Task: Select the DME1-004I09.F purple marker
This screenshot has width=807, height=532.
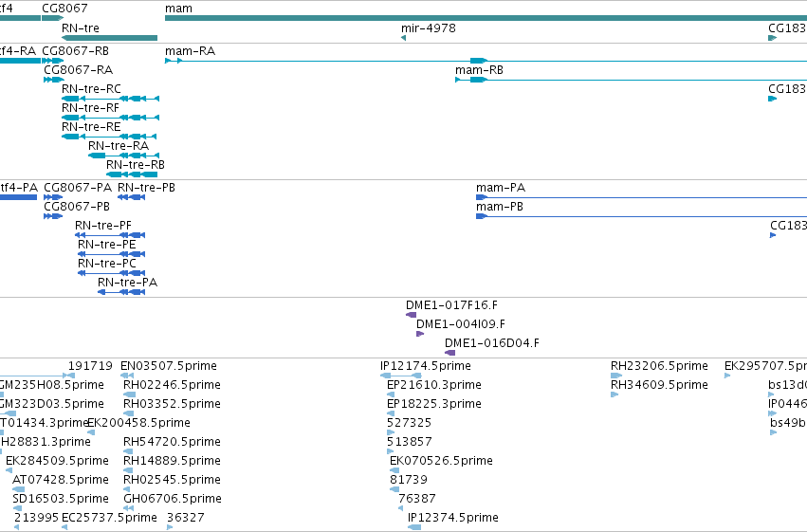Action: pyautogui.click(x=420, y=334)
